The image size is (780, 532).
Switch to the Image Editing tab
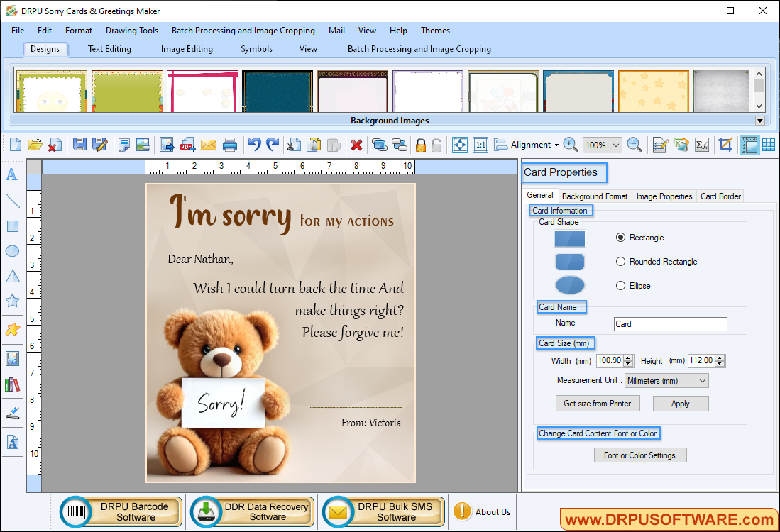point(187,49)
